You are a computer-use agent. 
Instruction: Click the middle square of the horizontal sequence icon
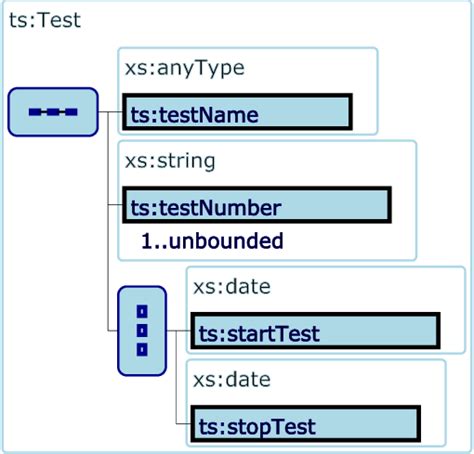[x=53, y=112]
